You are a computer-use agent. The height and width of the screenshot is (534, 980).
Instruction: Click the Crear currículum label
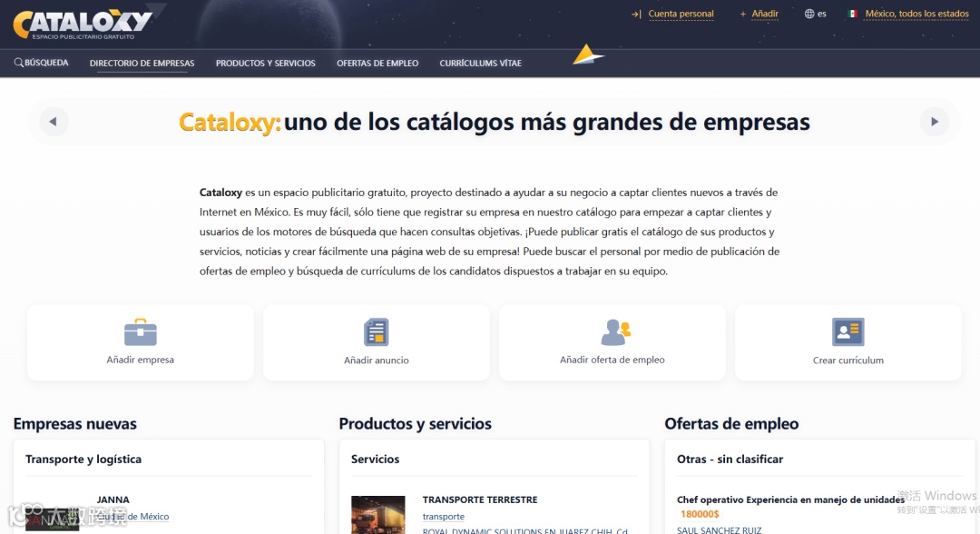tap(848, 361)
